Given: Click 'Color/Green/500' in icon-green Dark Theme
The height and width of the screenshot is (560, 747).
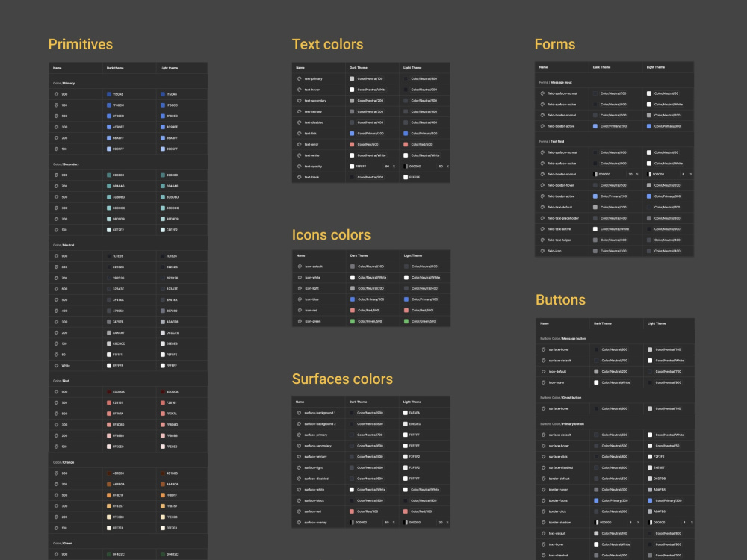Looking at the screenshot, I should [371, 321].
